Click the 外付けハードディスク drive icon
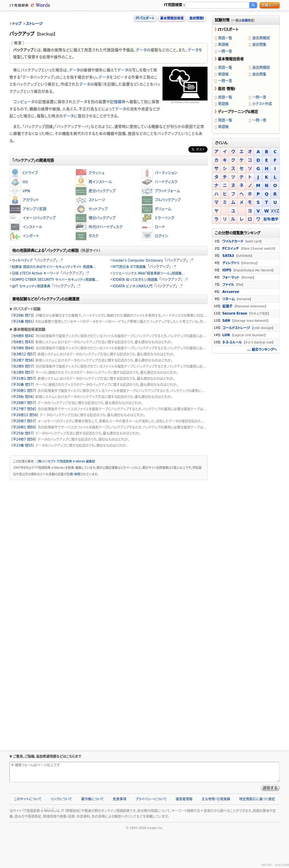The height and width of the screenshot is (868, 289). tap(81, 227)
